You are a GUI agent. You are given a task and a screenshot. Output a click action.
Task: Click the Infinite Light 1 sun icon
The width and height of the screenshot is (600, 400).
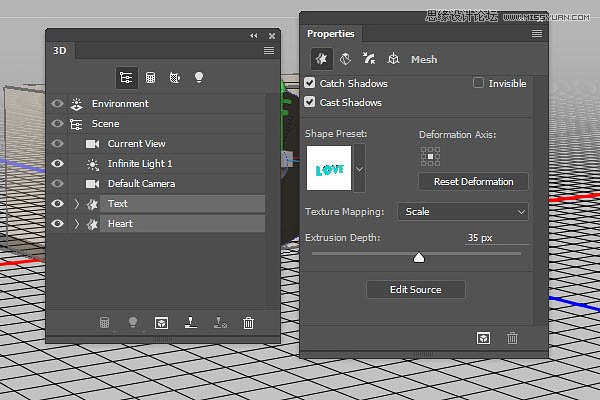[x=92, y=164]
